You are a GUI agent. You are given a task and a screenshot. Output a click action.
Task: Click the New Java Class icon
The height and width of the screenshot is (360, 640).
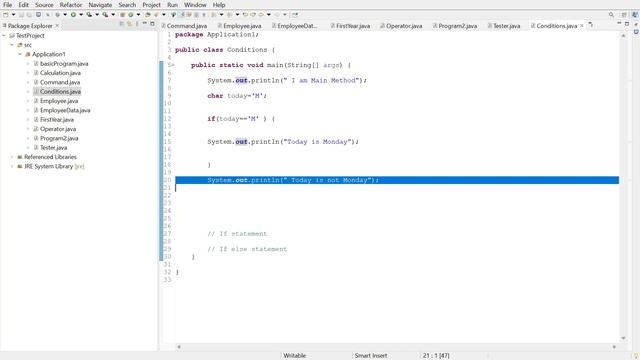[131, 15]
